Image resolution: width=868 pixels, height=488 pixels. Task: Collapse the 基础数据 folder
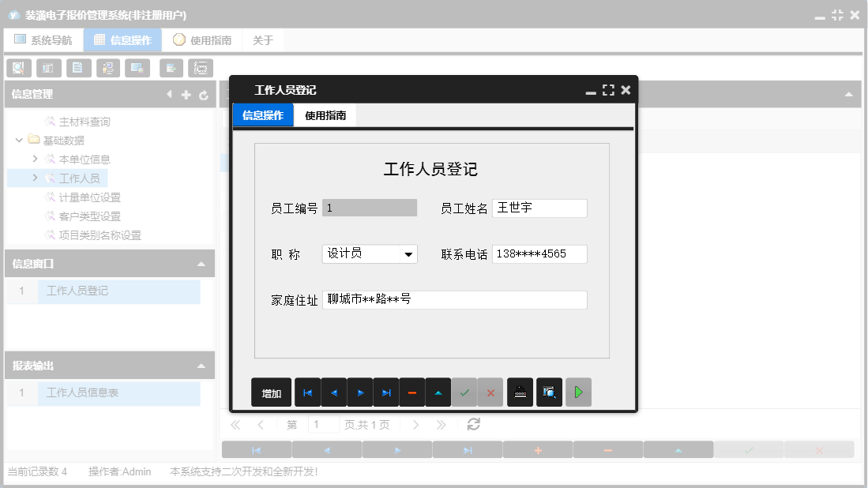(x=18, y=140)
